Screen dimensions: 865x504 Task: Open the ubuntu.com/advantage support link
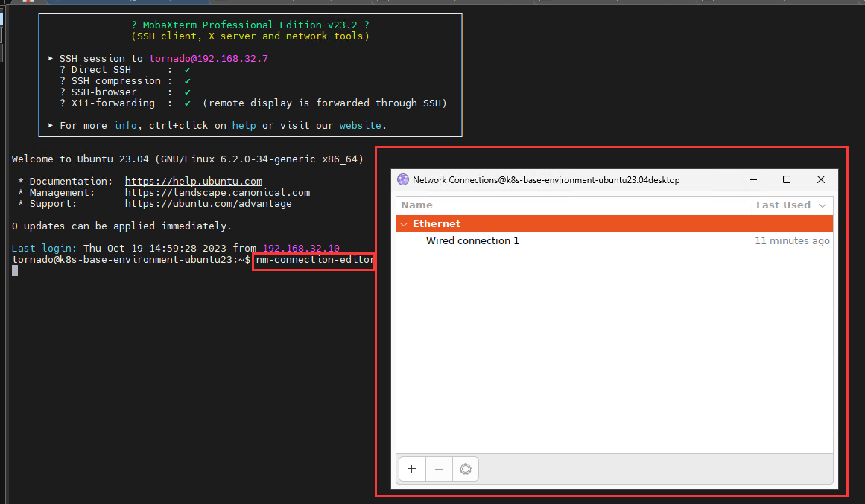pos(208,203)
